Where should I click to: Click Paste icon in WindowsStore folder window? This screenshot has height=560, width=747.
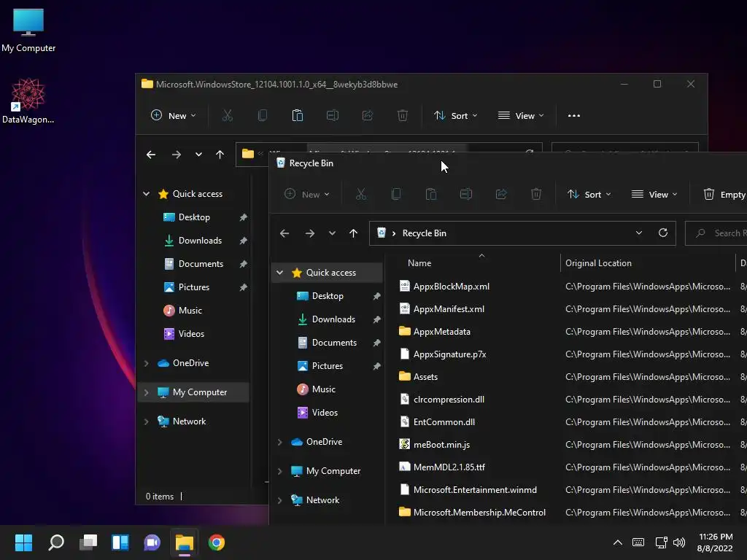[x=298, y=115]
